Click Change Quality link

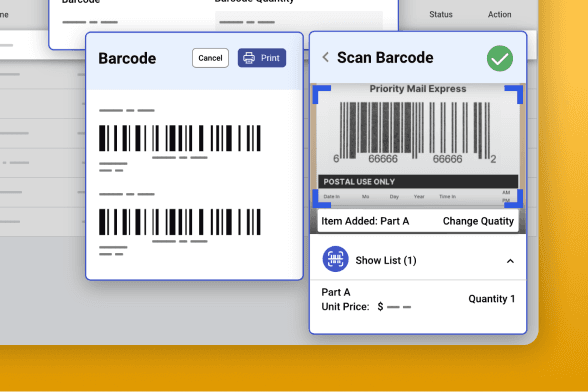478,221
